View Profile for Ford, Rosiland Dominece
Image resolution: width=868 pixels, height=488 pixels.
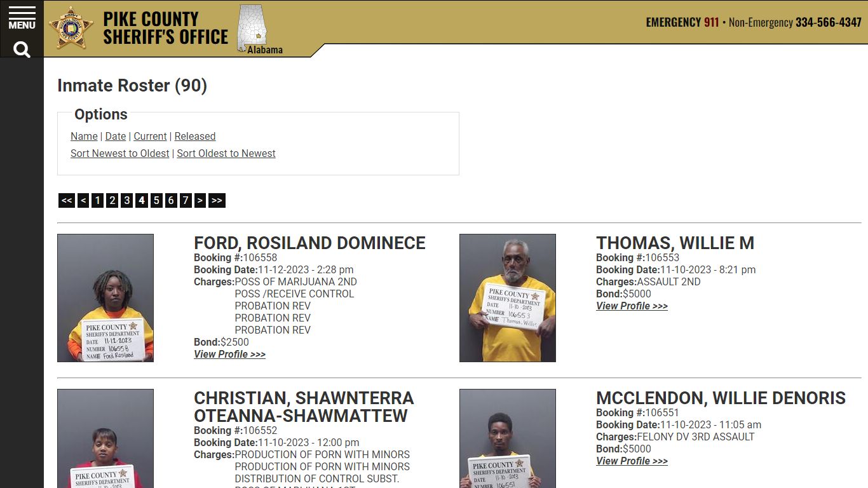(229, 354)
